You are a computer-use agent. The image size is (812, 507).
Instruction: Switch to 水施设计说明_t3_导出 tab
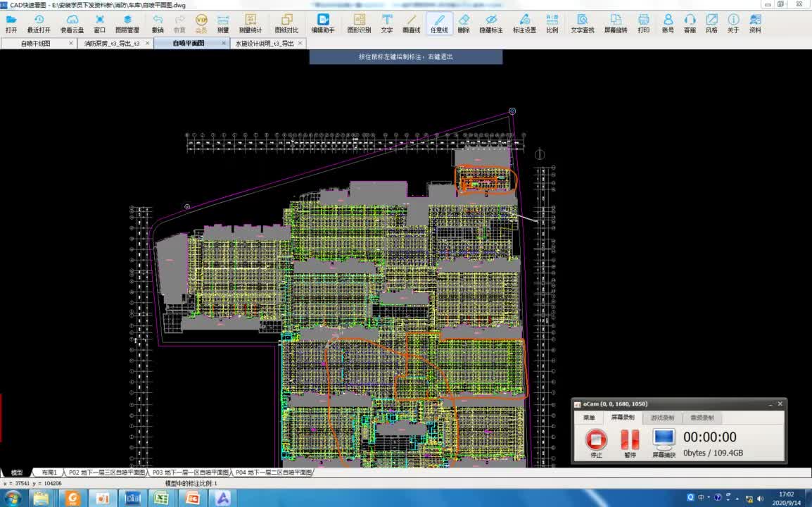tap(265, 44)
